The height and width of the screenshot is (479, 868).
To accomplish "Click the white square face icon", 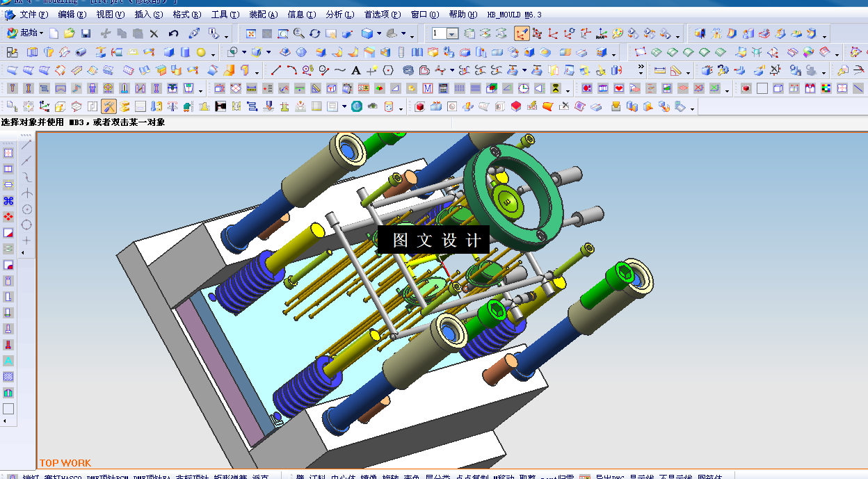I will (x=762, y=88).
